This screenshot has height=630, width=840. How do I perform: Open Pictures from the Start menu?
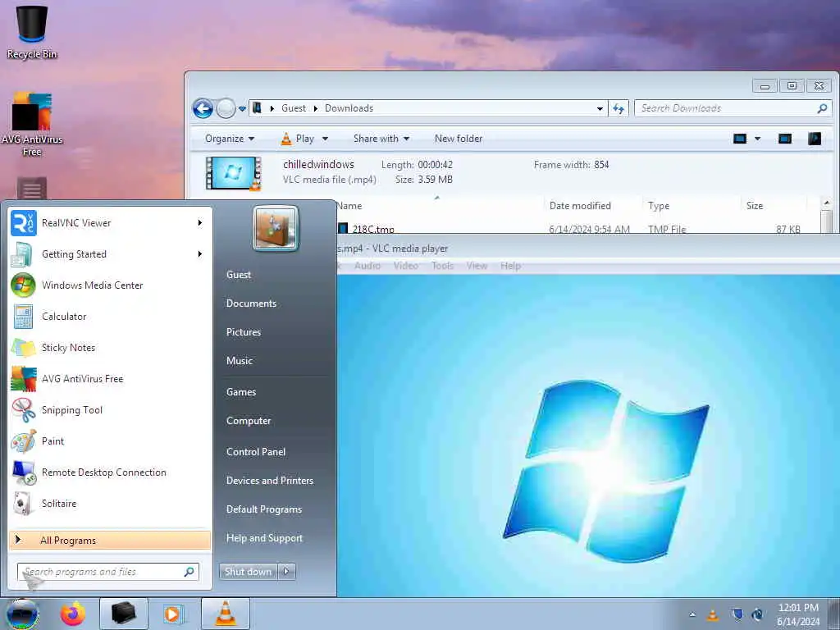click(243, 332)
